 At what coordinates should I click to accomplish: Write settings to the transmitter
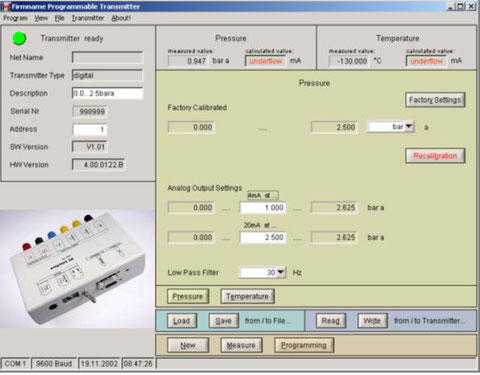click(372, 321)
